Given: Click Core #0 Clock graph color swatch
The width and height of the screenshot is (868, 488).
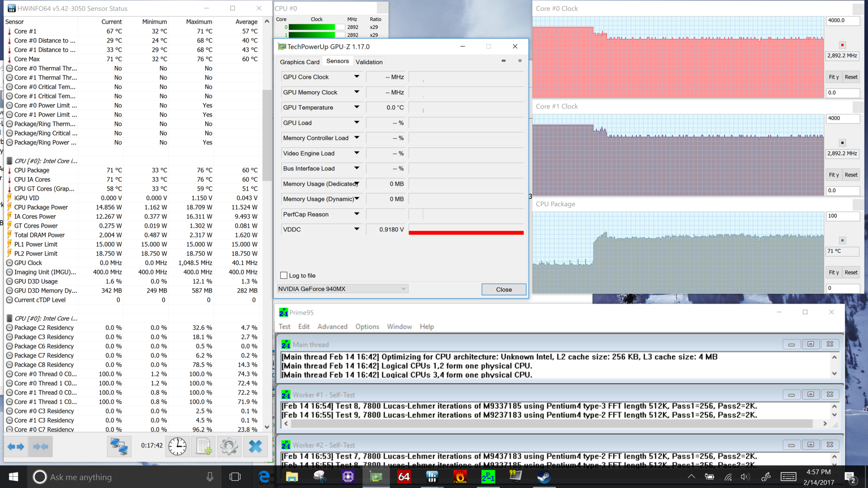Looking at the screenshot, I should (842, 45).
